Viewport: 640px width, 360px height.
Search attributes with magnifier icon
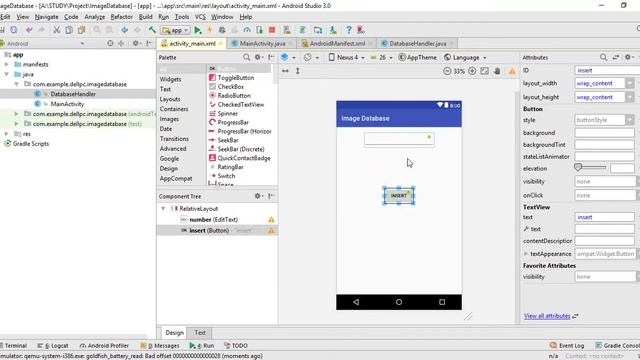pyautogui.click(x=603, y=58)
